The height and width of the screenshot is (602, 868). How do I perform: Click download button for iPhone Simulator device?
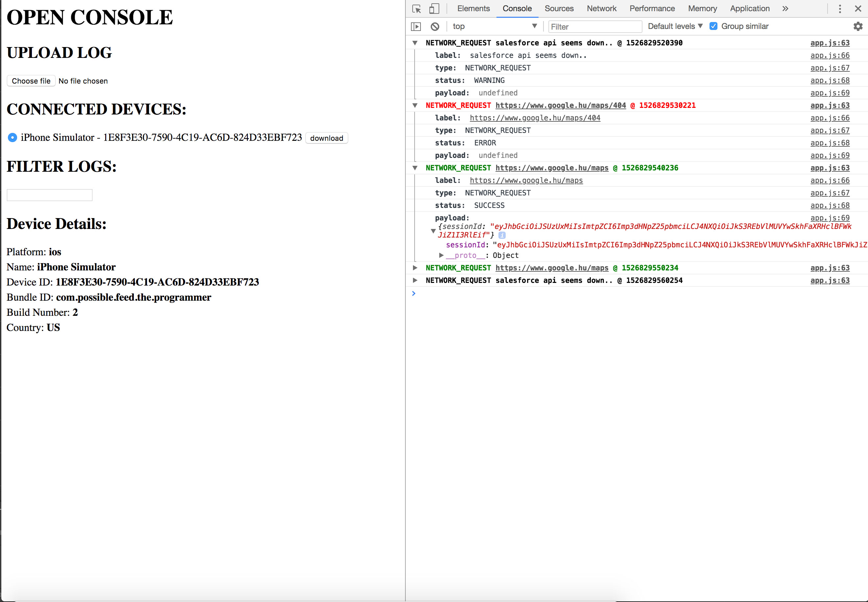coord(328,138)
